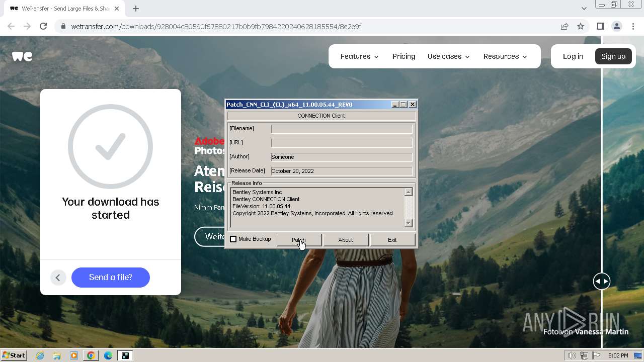644x362 pixels.
Task: Click the Exit button in patcher
Action: click(392, 240)
